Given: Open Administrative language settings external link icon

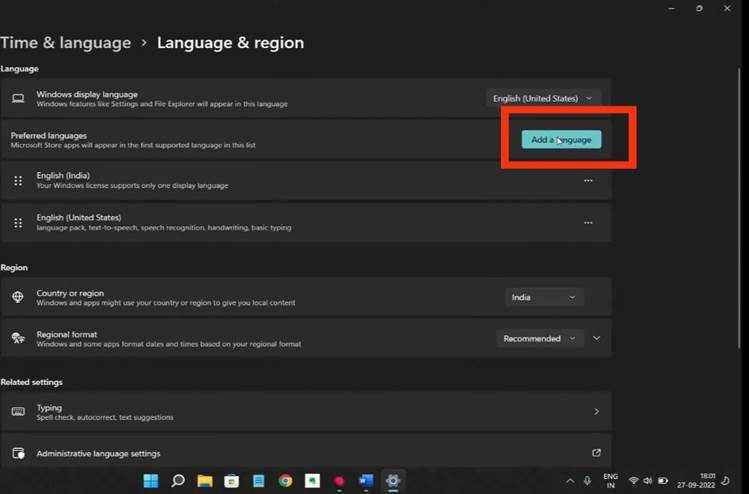Looking at the screenshot, I should pyautogui.click(x=596, y=452).
